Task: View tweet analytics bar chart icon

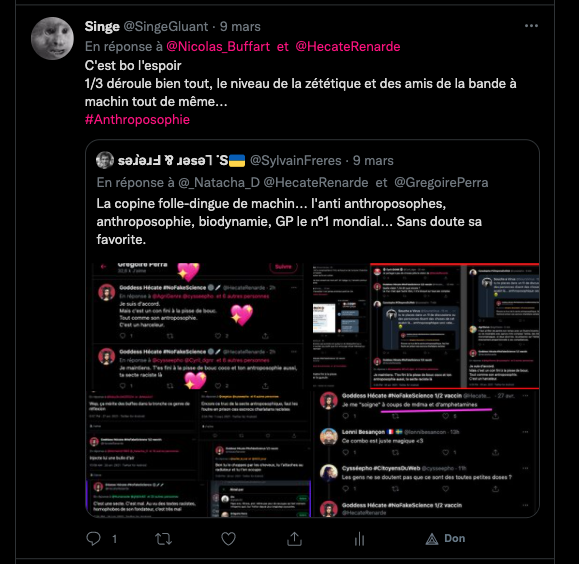Action: click(x=360, y=539)
